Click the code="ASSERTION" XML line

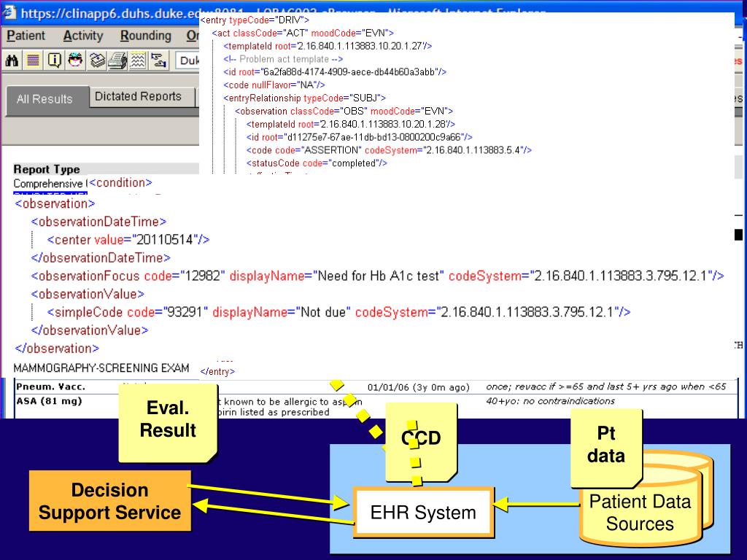click(x=389, y=150)
